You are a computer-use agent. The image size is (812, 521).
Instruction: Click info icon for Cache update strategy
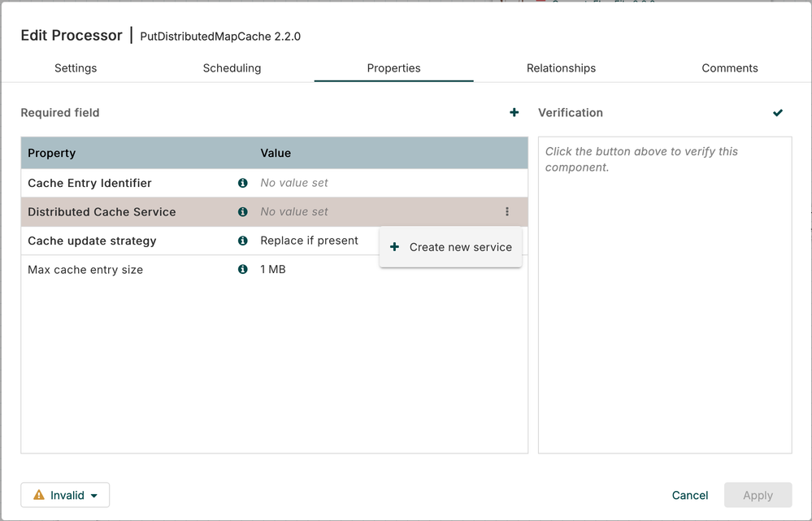point(242,241)
